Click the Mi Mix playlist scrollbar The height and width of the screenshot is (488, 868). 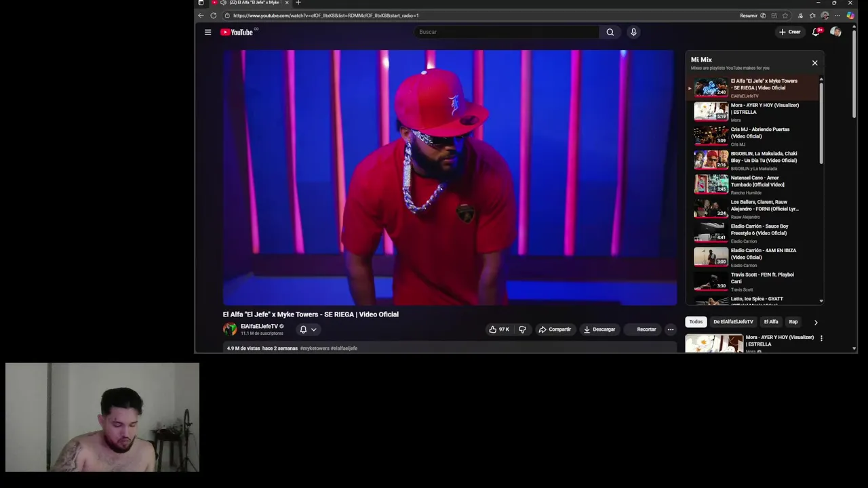(x=821, y=122)
